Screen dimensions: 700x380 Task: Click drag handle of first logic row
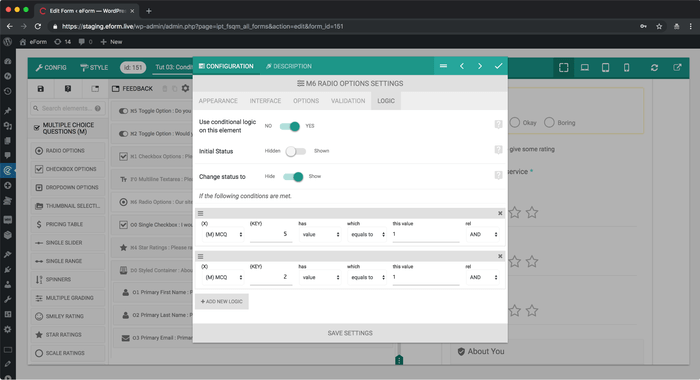pyautogui.click(x=200, y=213)
